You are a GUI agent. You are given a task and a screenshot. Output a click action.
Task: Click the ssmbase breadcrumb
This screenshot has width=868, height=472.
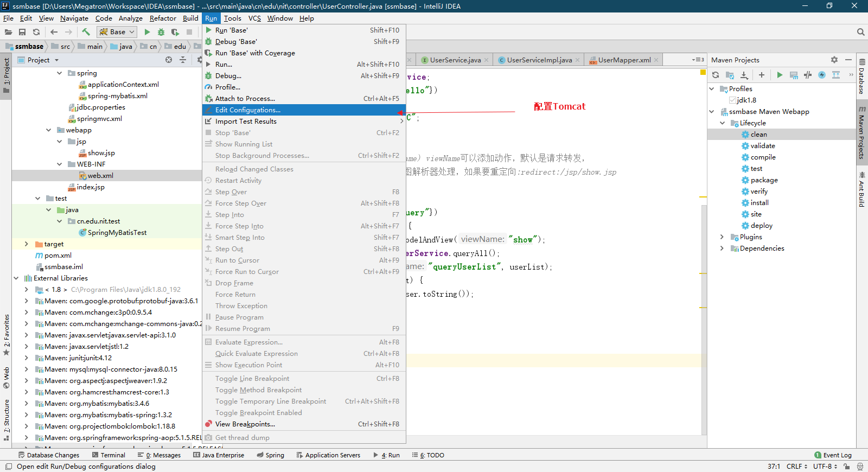(24, 47)
